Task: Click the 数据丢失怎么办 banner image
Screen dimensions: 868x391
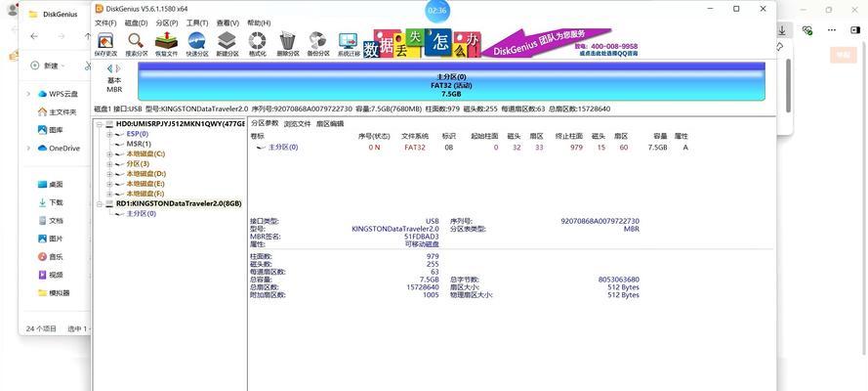Action: click(x=423, y=43)
